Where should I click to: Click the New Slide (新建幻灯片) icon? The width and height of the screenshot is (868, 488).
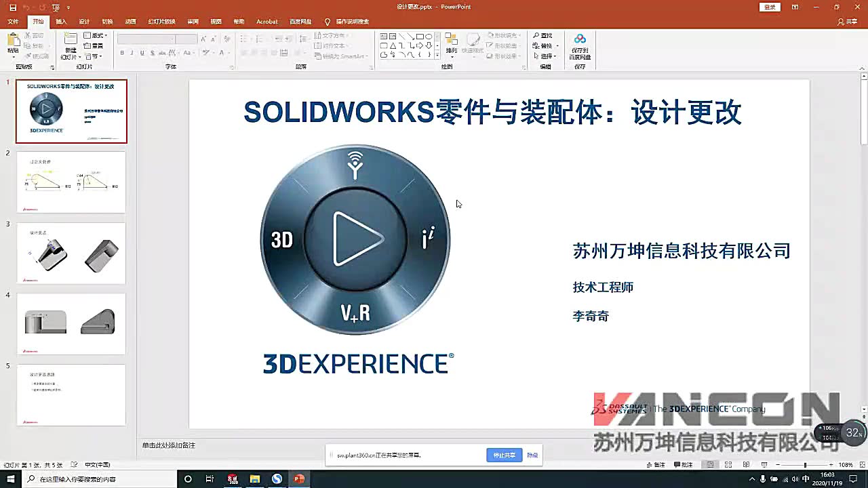71,41
